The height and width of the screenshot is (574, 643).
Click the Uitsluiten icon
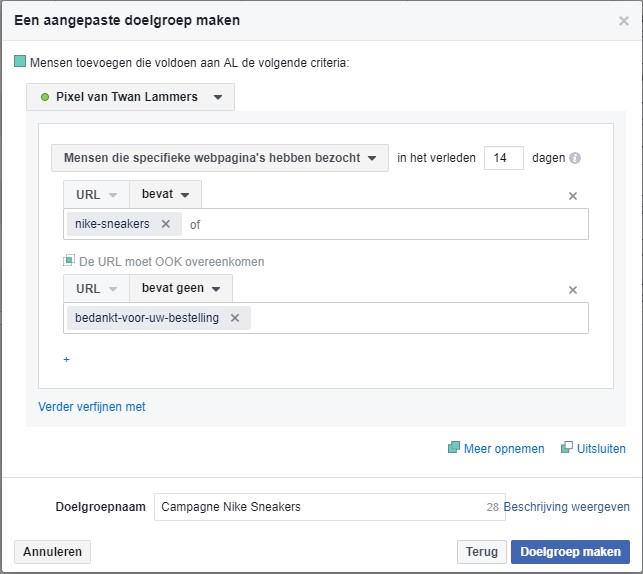(567, 447)
